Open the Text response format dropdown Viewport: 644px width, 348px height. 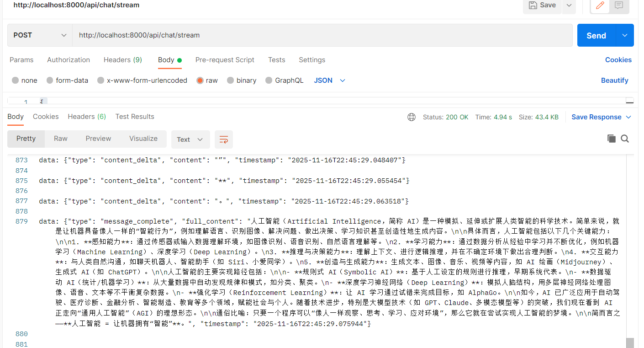(x=190, y=139)
